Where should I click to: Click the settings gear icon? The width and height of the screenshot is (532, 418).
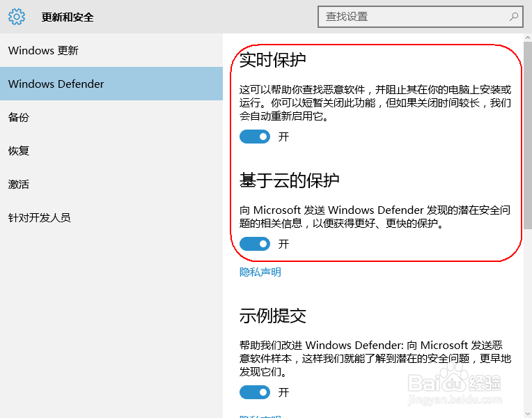[17, 17]
